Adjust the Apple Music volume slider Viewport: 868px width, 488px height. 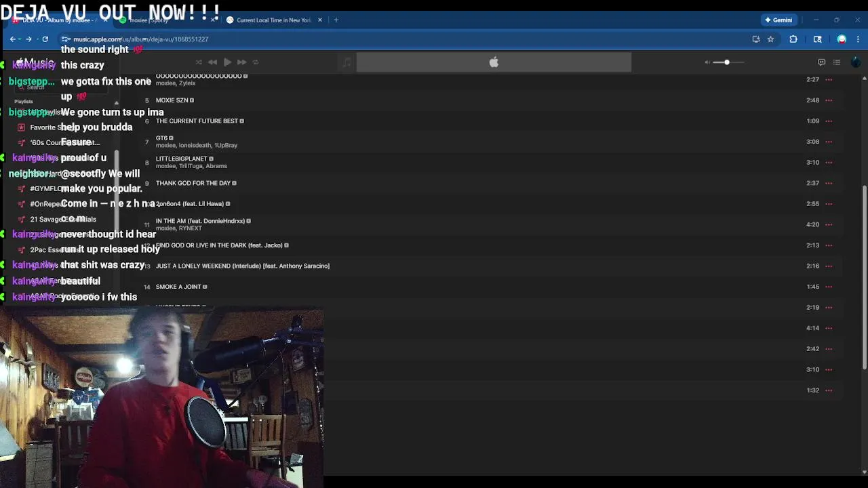(728, 62)
